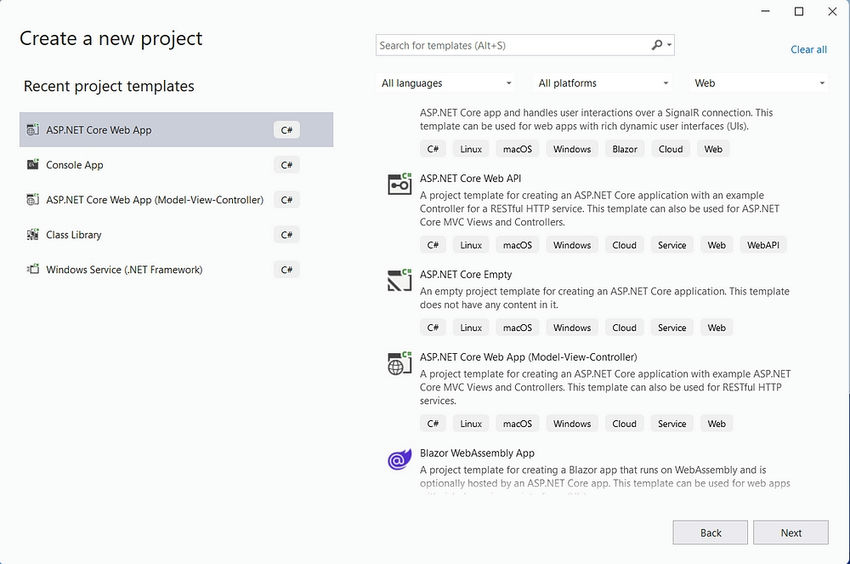The image size is (850, 564).
Task: Click the Blazor WebAssembly App icon
Action: coord(400,459)
